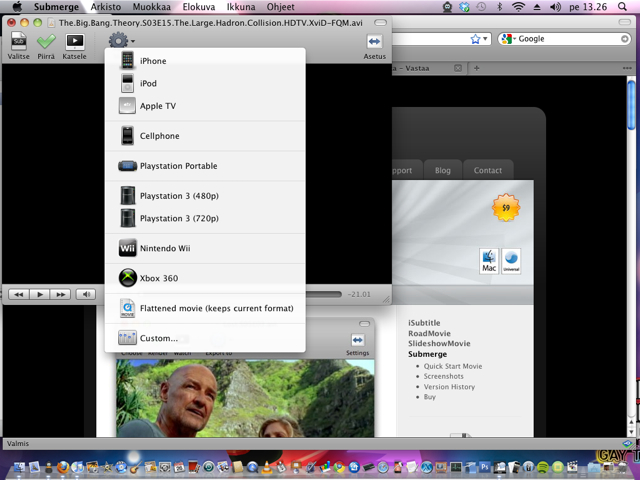
Task: Click the Mac compatibility badge
Action: [x=489, y=261]
